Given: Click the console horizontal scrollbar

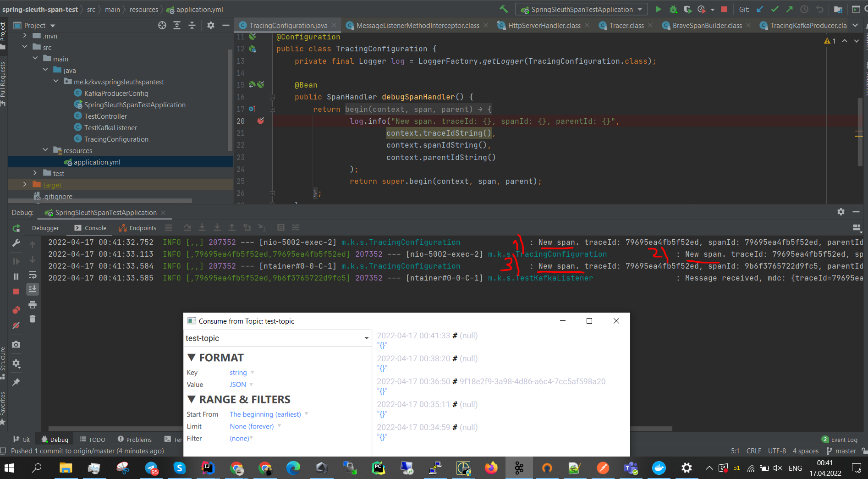Looking at the screenshot, I should click(360, 429).
